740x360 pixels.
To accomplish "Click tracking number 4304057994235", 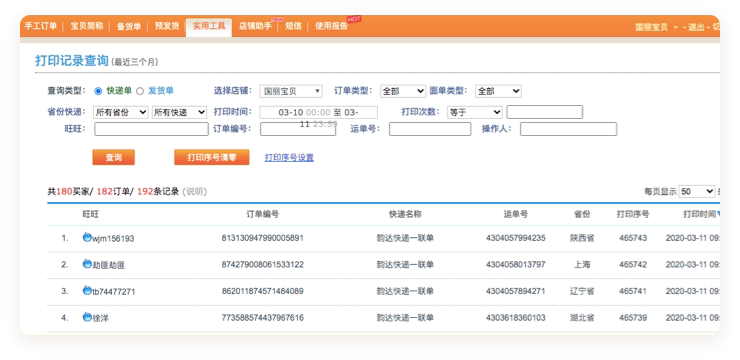I will coord(515,238).
